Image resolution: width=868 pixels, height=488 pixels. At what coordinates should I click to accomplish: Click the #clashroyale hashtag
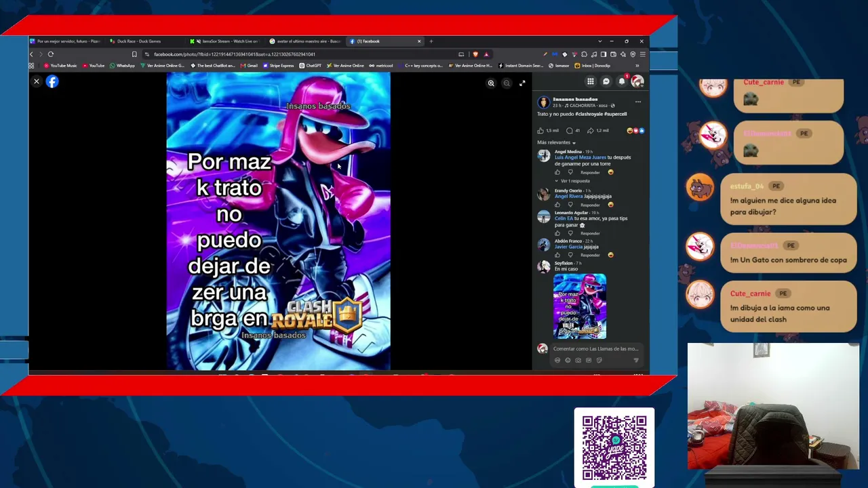588,114
